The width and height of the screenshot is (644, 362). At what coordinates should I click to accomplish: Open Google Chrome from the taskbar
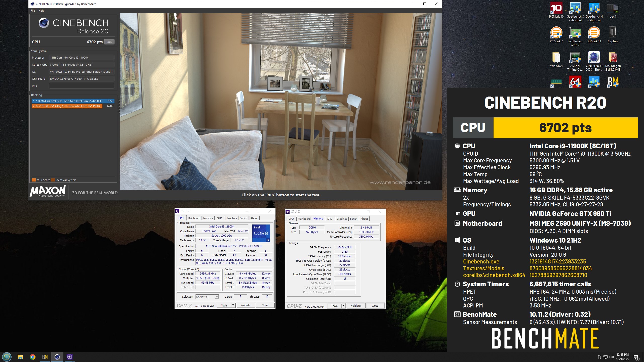click(33, 357)
